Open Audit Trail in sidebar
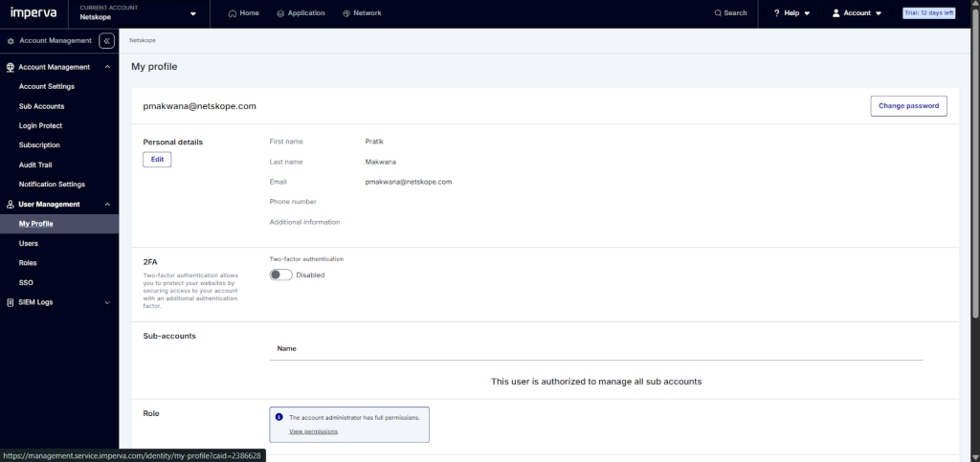The image size is (980, 462). coord(35,165)
